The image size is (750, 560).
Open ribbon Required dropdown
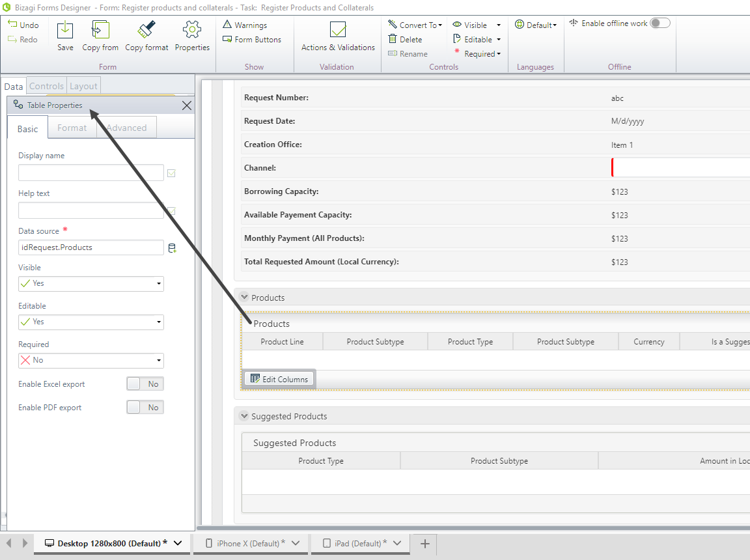[x=499, y=53]
